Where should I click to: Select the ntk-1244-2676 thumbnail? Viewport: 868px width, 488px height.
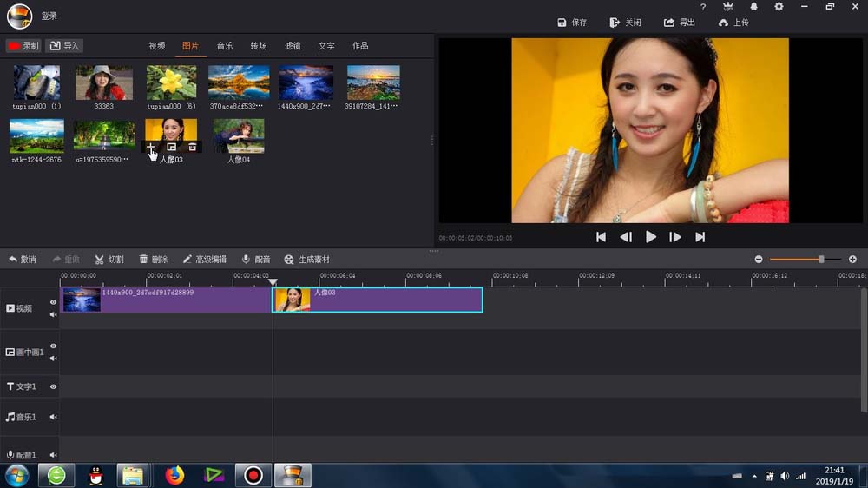pos(36,136)
